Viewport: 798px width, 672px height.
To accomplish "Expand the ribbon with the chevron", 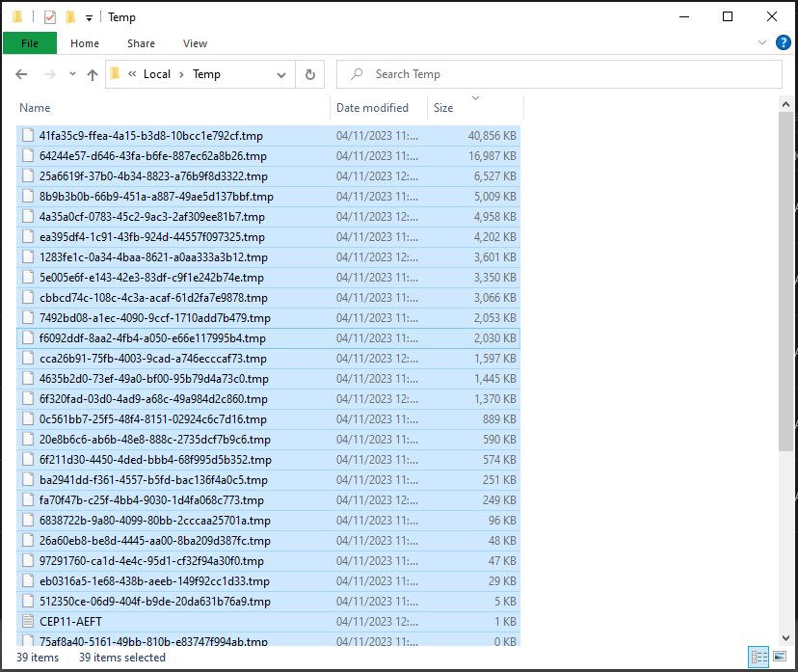I will tap(762, 42).
